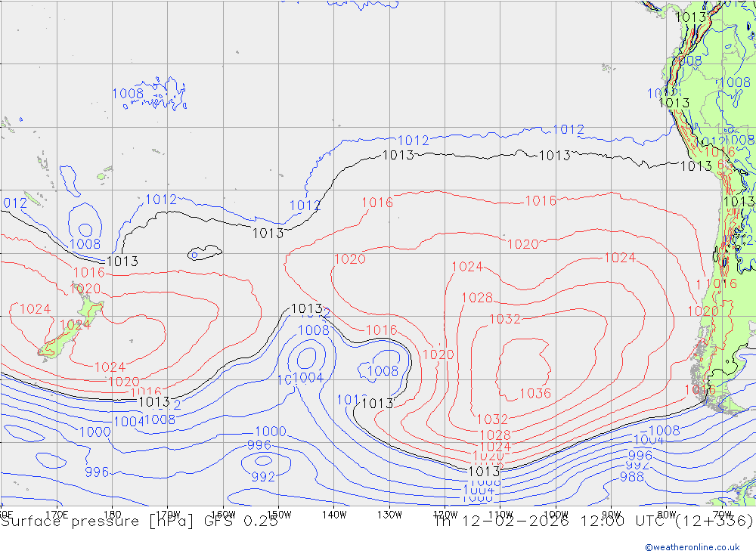
Task: Click the 140W longitude axis label
Action: pos(333,514)
